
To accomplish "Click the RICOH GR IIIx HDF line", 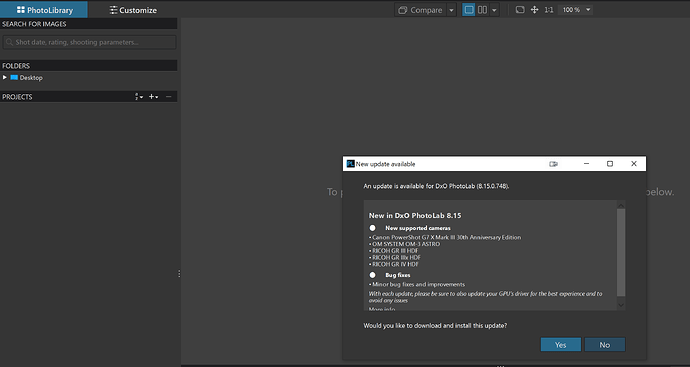I will click(x=395, y=257).
